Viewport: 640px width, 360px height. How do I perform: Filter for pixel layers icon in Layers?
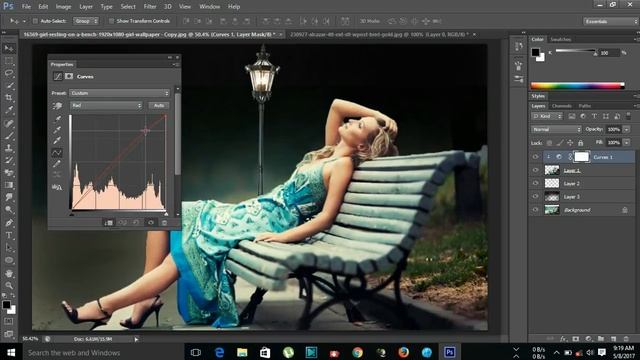(x=572, y=116)
